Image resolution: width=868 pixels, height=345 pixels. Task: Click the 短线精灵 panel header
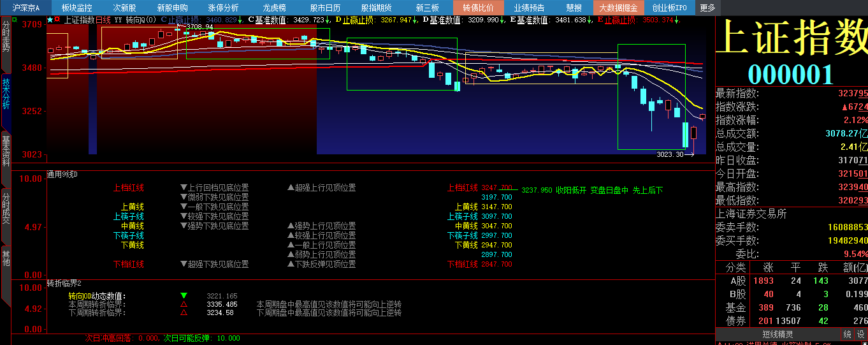coord(778,334)
